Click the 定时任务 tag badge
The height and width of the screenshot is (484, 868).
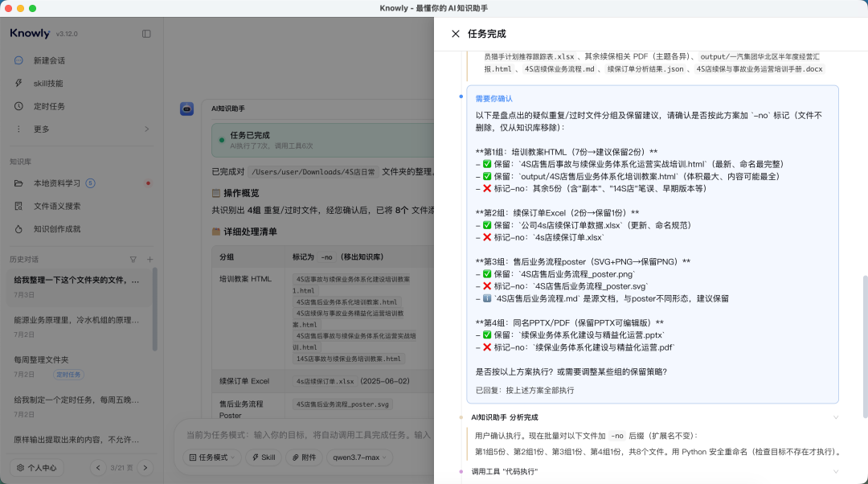point(68,375)
